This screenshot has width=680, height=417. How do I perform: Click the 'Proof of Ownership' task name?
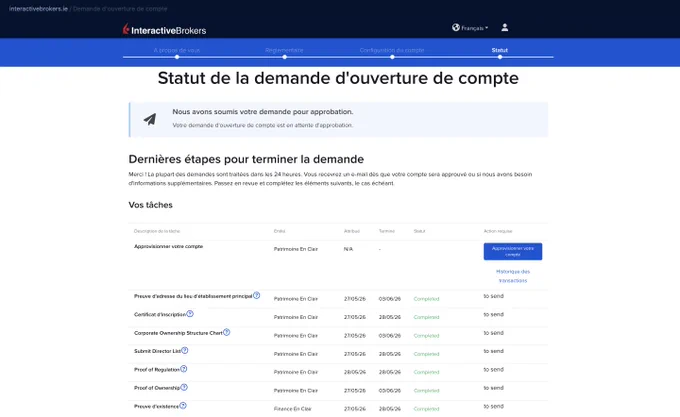[157, 388]
